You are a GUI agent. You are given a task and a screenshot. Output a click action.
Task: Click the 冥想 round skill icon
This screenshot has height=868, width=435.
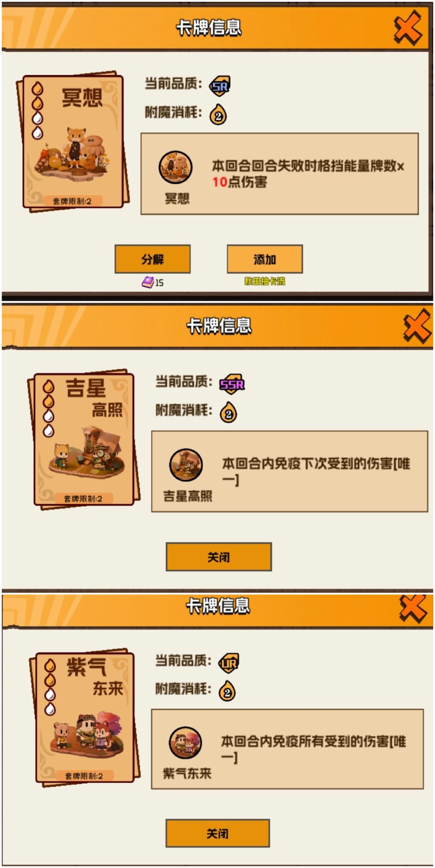click(176, 167)
